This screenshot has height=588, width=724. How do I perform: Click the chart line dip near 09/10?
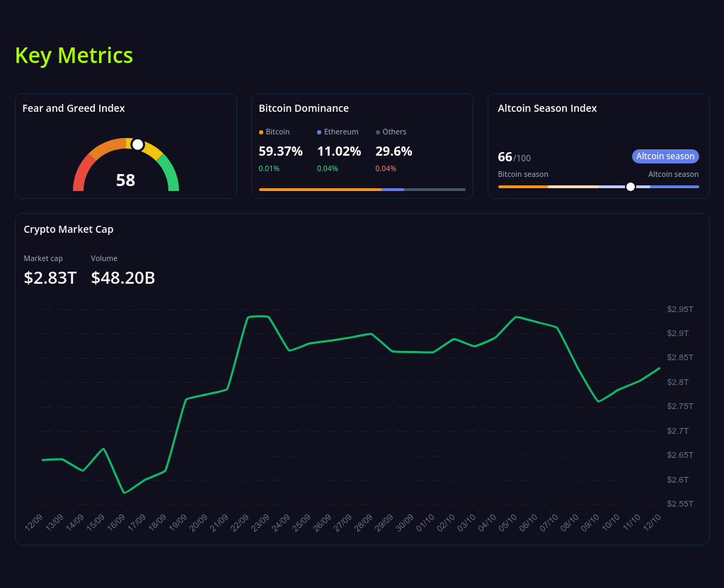[x=599, y=401]
